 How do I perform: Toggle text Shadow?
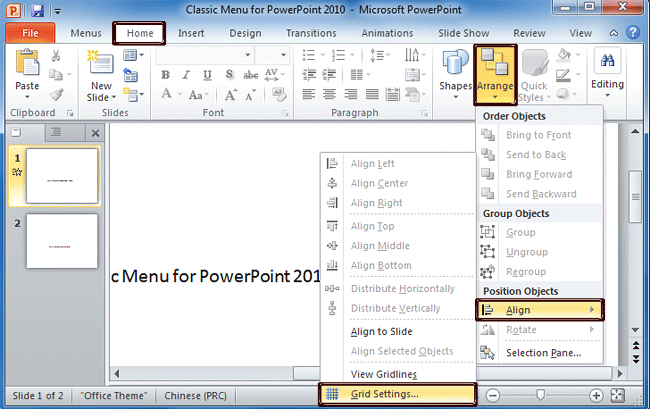coord(229,75)
